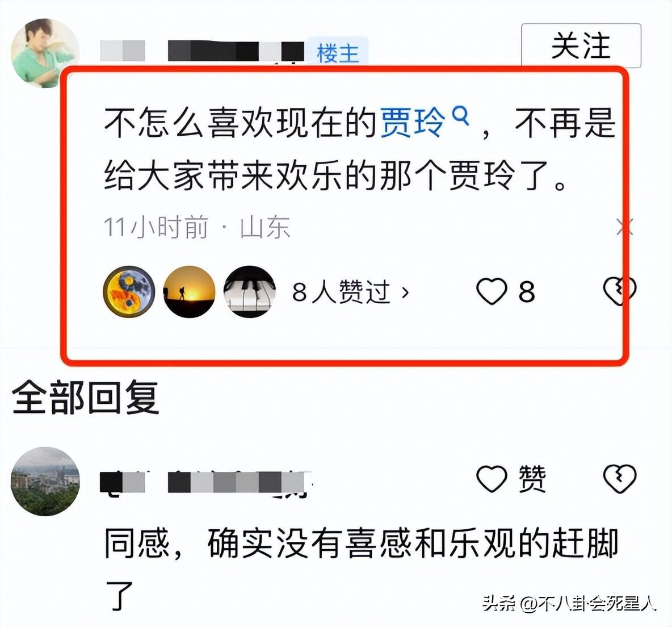Tap the broken heart dislike on main comment
The image size is (672, 627).
(x=619, y=291)
